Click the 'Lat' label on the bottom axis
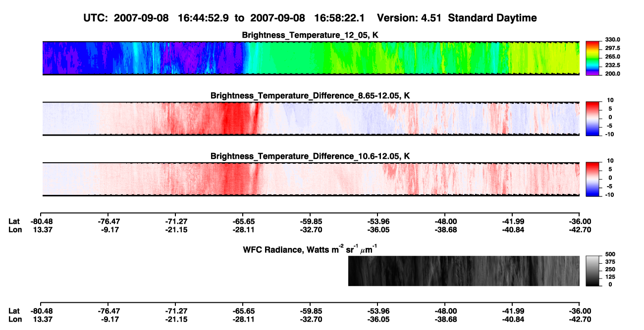Viewport: 644px width, 330px height. (x=14, y=311)
